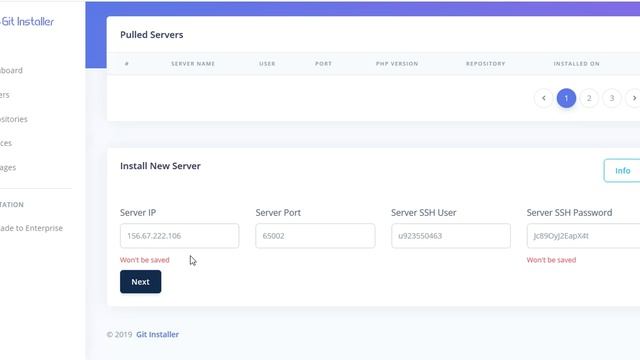This screenshot has height=360, width=640.
Task: Click the PHP VERSION column header
Action: pyautogui.click(x=397, y=64)
